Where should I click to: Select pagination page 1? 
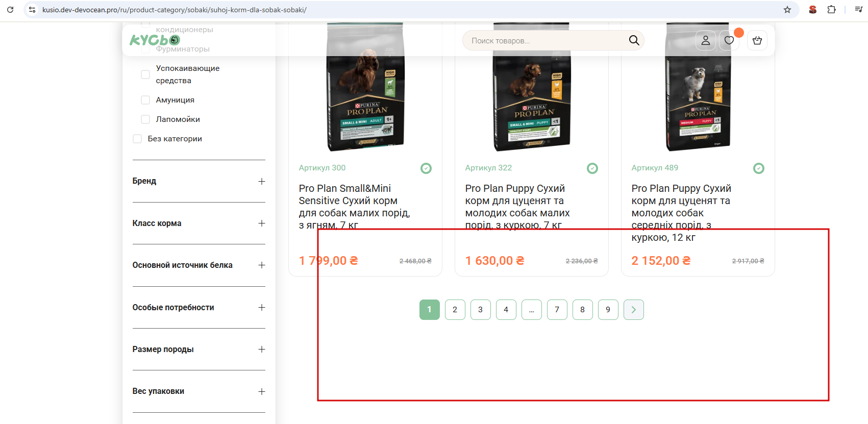click(x=430, y=310)
